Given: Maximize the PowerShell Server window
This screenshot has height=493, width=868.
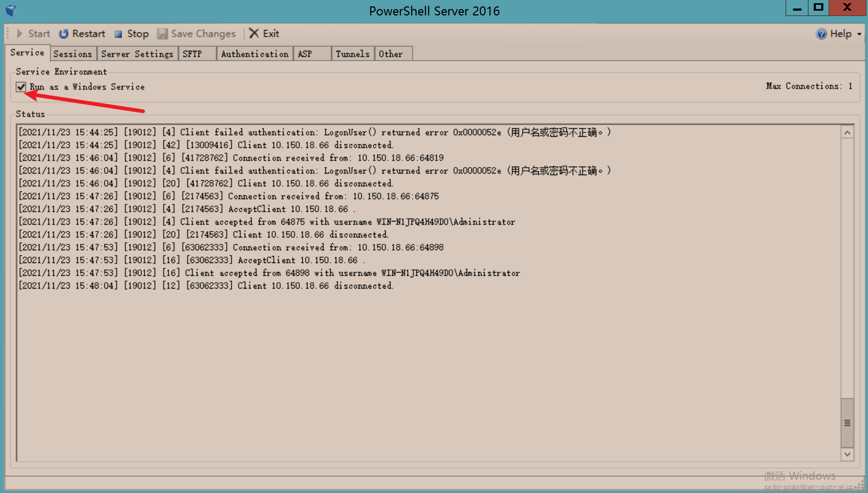Looking at the screenshot, I should pos(819,7).
